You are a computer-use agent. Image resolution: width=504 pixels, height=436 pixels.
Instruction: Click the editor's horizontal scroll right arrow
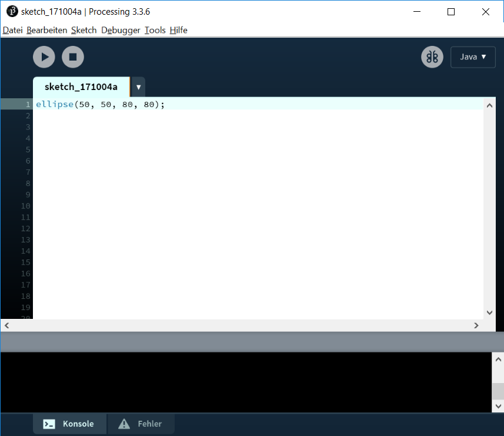[x=476, y=325]
